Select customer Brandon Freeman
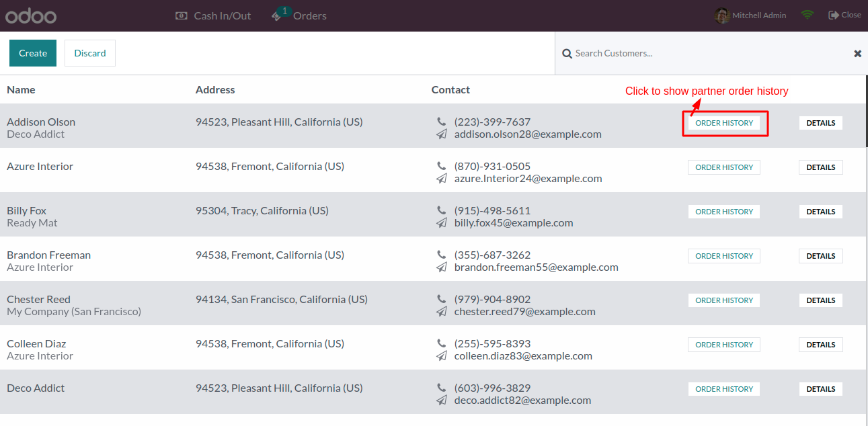 [48, 255]
